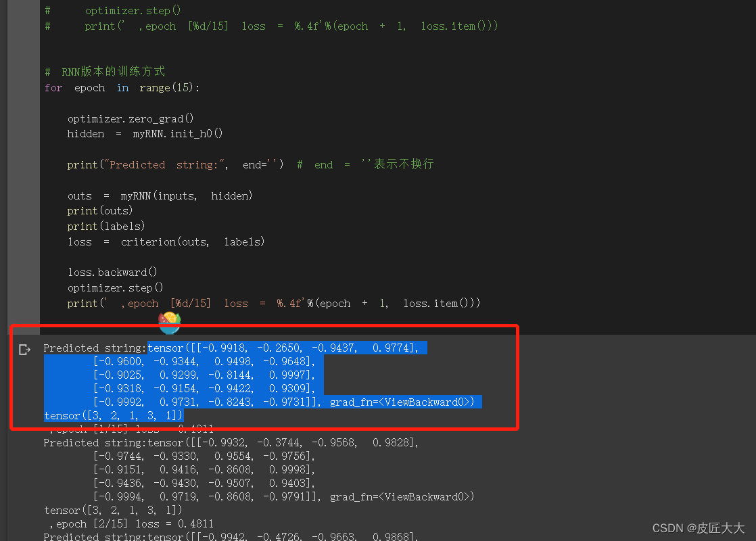Click the 'for epoch in range(15):' code line
This screenshot has height=541, width=756.
coord(122,88)
